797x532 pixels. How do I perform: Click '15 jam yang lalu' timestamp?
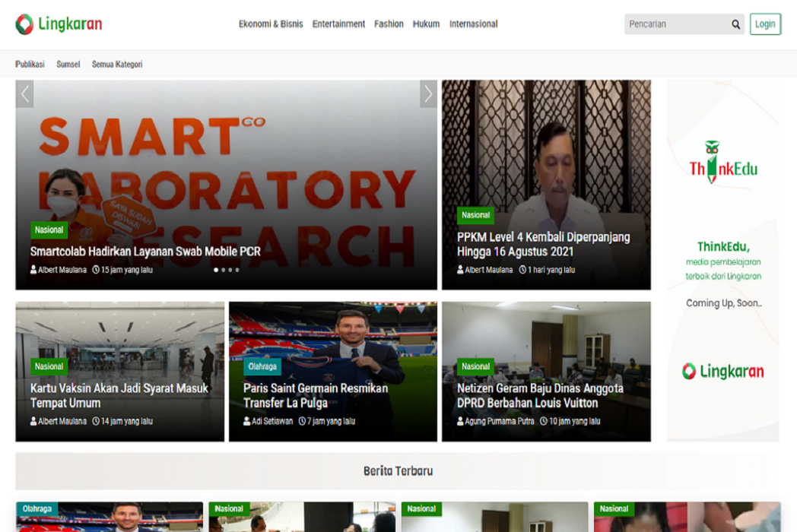click(x=122, y=270)
